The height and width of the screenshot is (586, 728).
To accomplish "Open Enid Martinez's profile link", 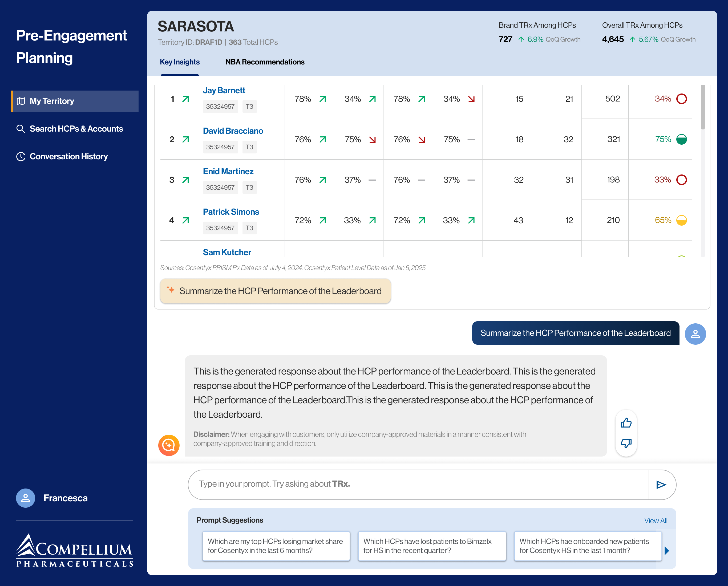I will click(228, 172).
